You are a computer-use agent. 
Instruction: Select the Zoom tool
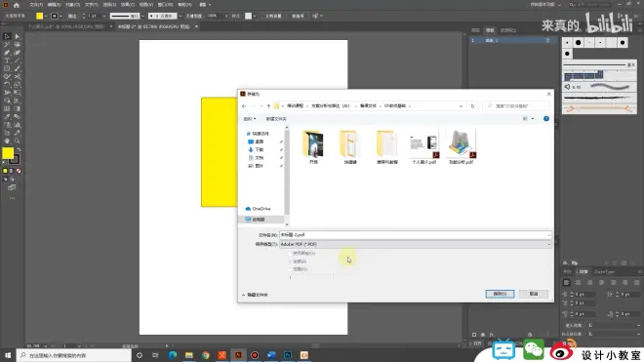18,141
